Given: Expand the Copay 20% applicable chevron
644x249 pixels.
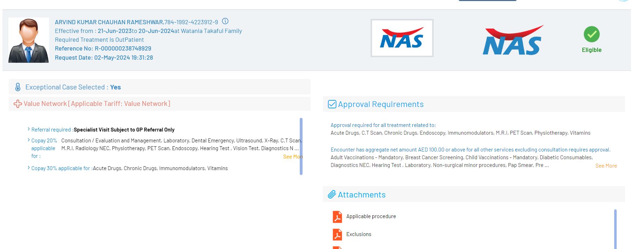Looking at the screenshot, I should coord(29,140).
